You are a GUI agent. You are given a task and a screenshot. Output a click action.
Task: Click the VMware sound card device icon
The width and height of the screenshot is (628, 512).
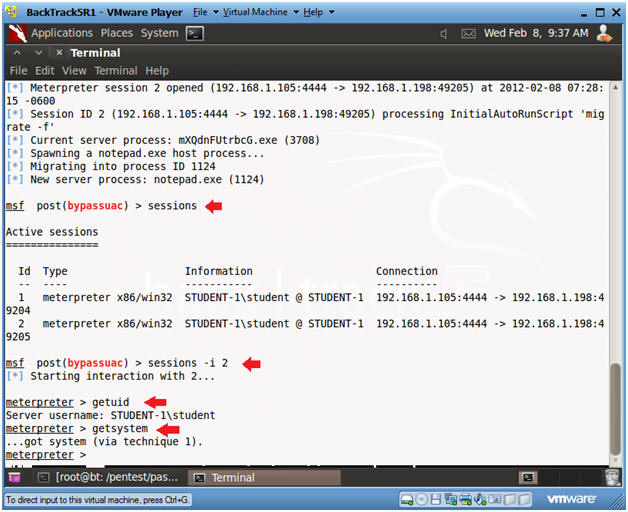(x=479, y=499)
